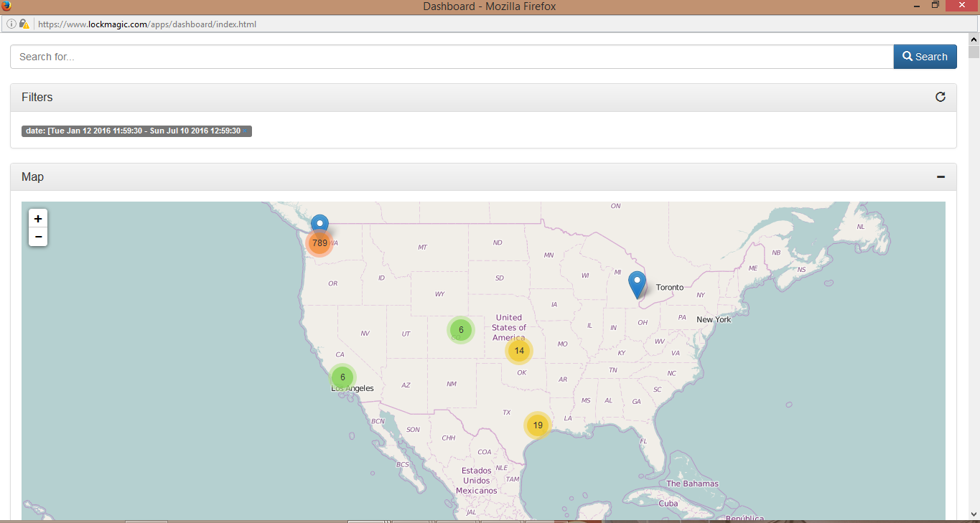The height and width of the screenshot is (523, 980).
Task: Select the green cluster of 6 near Los Angeles
Action: pos(342,376)
